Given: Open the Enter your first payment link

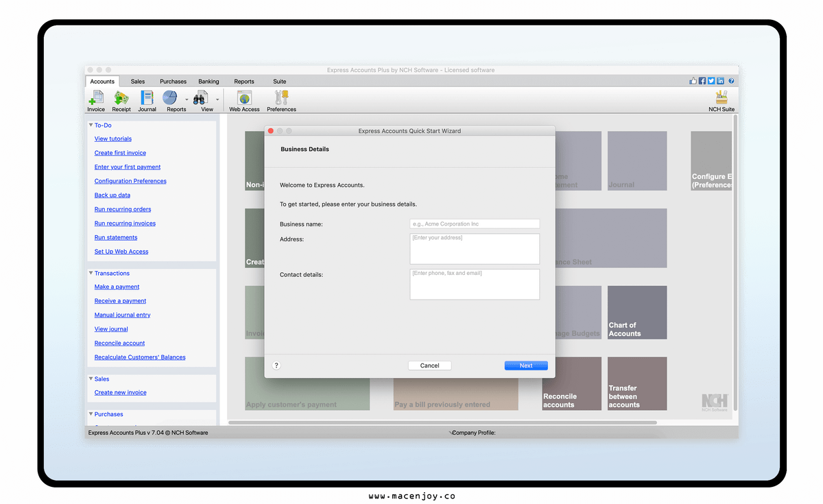Looking at the screenshot, I should click(x=128, y=167).
